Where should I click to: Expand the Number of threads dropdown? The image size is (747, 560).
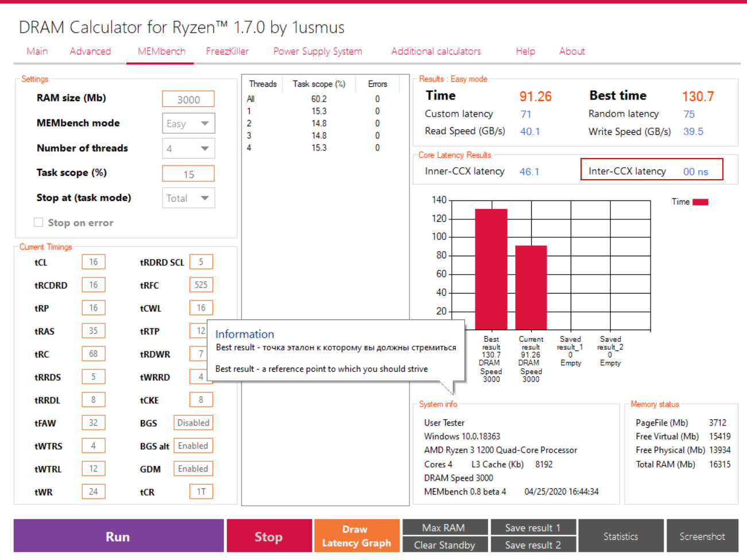(x=188, y=148)
